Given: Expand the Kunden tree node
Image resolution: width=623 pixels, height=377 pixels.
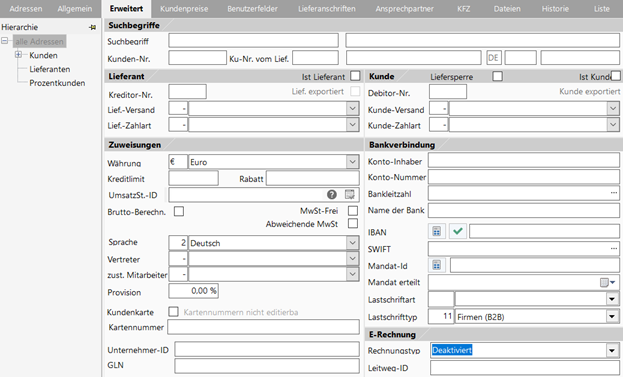Looking at the screenshot, I should (18, 55).
